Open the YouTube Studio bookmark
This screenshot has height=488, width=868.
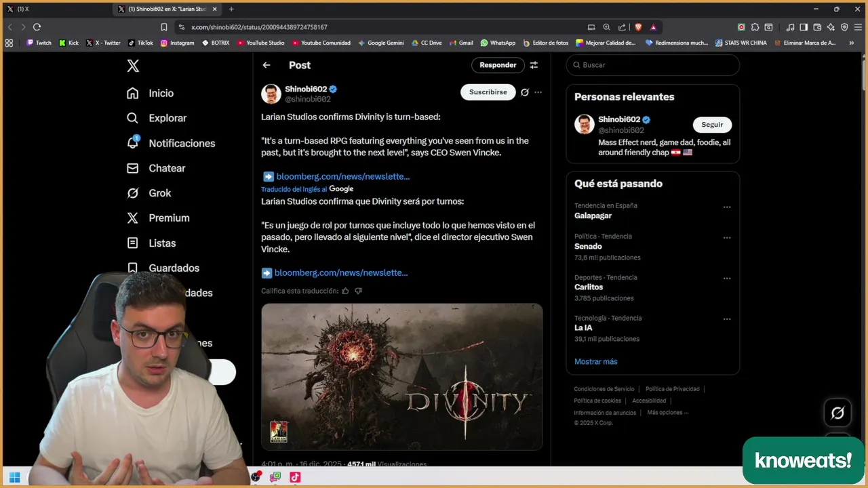tap(261, 43)
